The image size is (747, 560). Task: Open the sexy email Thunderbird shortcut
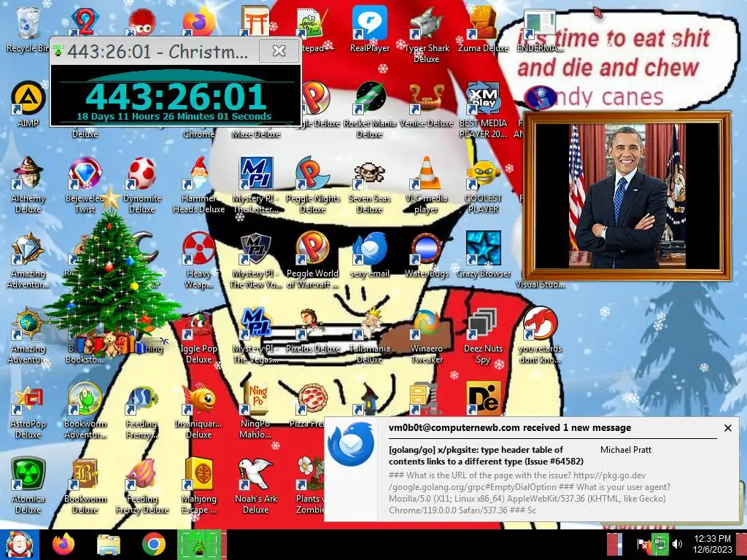tap(370, 254)
